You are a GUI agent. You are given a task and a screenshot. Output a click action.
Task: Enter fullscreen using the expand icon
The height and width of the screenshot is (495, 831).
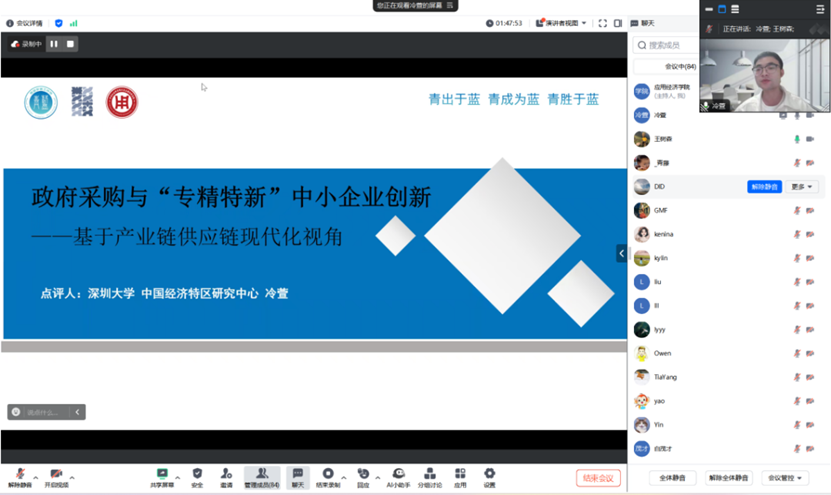(x=603, y=23)
